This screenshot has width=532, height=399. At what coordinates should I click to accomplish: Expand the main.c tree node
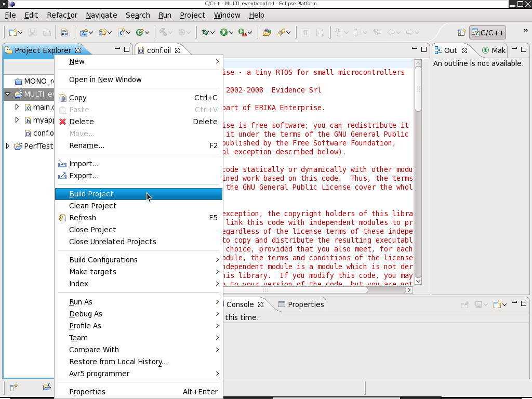(x=17, y=107)
